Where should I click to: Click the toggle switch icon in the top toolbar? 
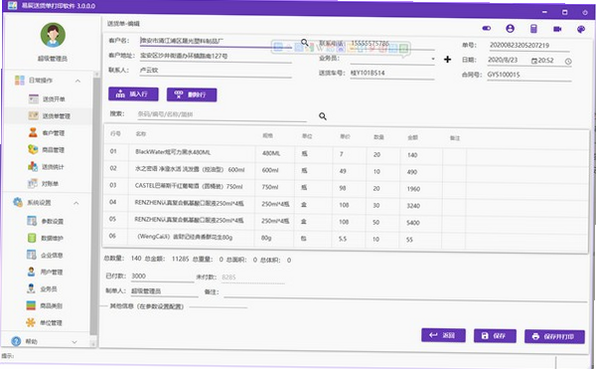click(x=486, y=28)
